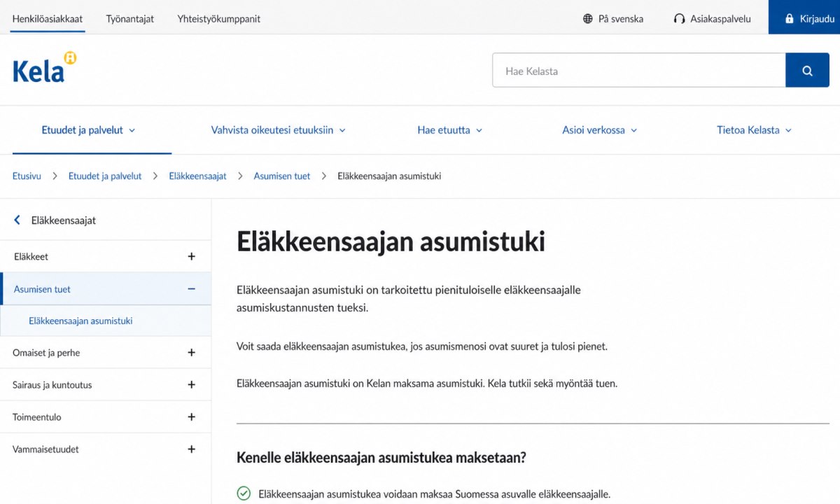Click Eläkkeensaajat sidebar back link
The height and width of the screenshot is (504, 840).
click(x=64, y=220)
